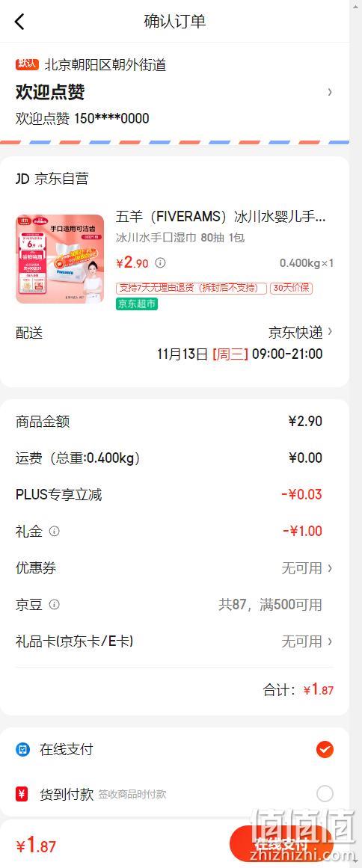This screenshot has width=362, height=868.
Task: Expand the 优惠券 无可用 row
Action: pyautogui.click(x=307, y=568)
